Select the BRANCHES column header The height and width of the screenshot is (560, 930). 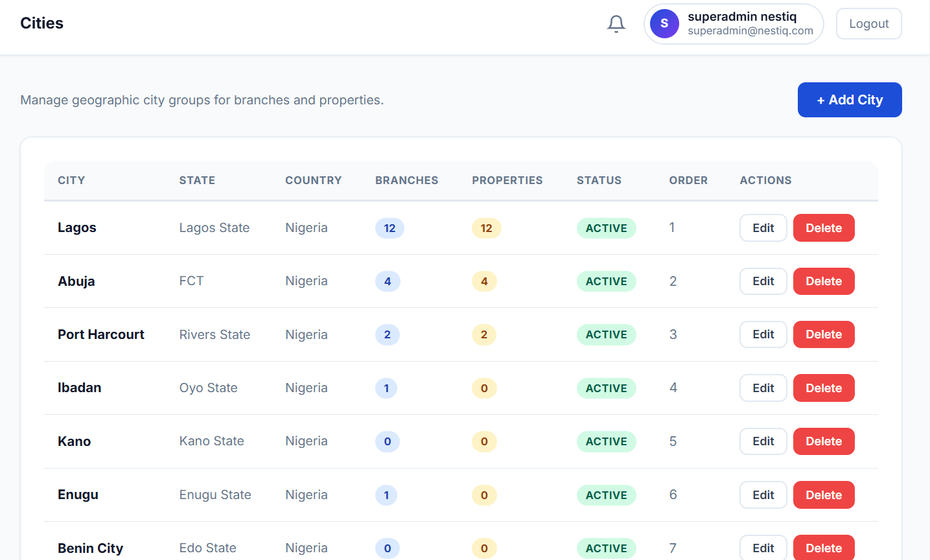pos(406,180)
